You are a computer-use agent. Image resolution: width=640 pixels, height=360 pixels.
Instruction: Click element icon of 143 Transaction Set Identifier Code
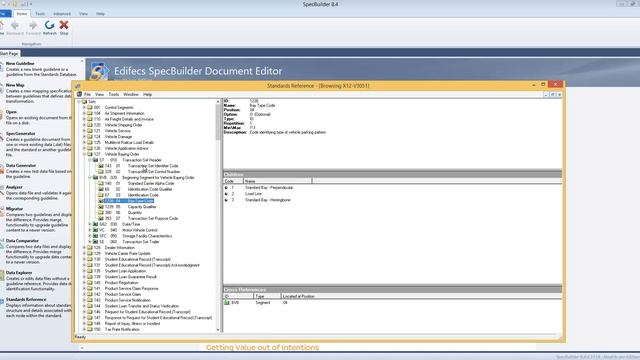tap(100, 166)
